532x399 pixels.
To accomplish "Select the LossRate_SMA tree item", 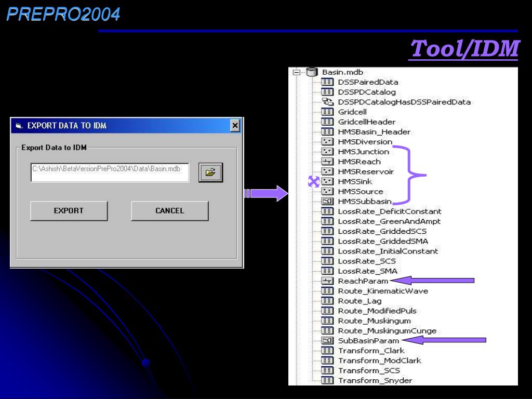I will pyautogui.click(x=367, y=271).
